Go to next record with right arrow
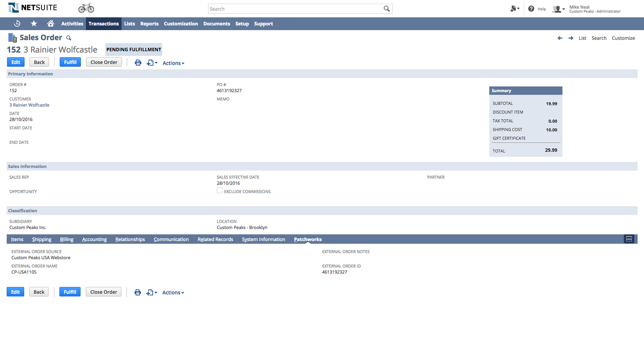This screenshot has height=354, width=644. click(x=571, y=38)
